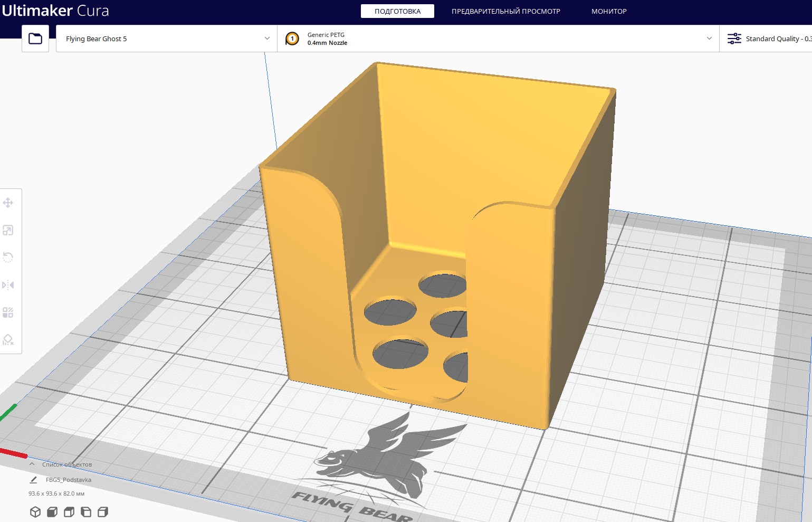Select the Support Blocker tool
Screen dimensions: 812x522
coord(8,340)
